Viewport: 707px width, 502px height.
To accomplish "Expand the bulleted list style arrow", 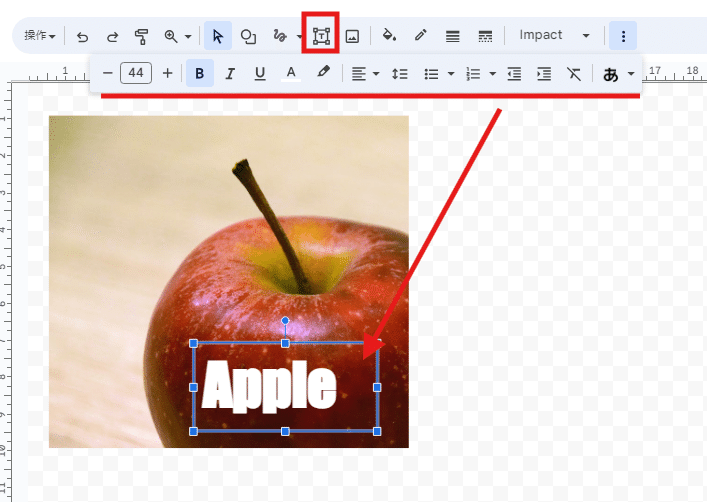I will pos(451,74).
